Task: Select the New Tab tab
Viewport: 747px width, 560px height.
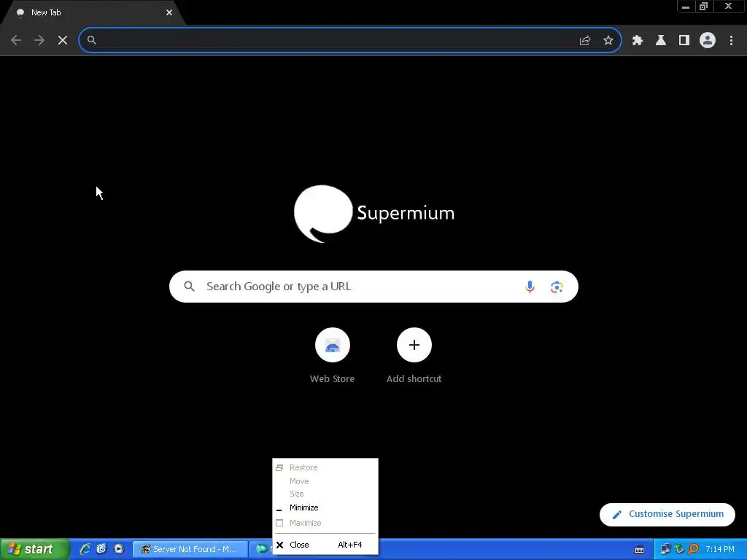Action: pos(93,13)
